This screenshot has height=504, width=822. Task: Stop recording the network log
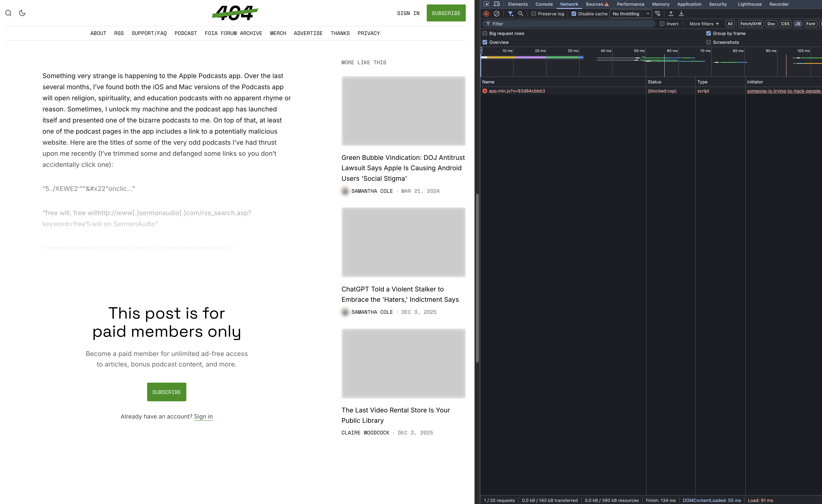(x=486, y=14)
